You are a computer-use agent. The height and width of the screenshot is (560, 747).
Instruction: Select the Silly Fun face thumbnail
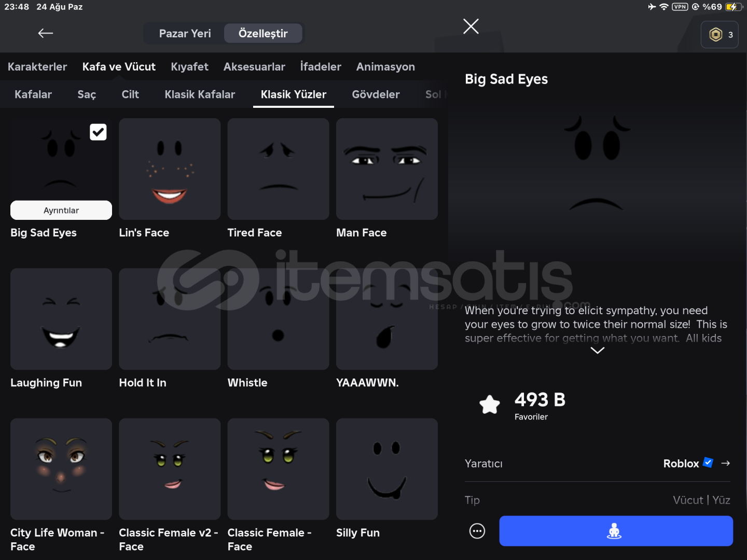pyautogui.click(x=387, y=469)
